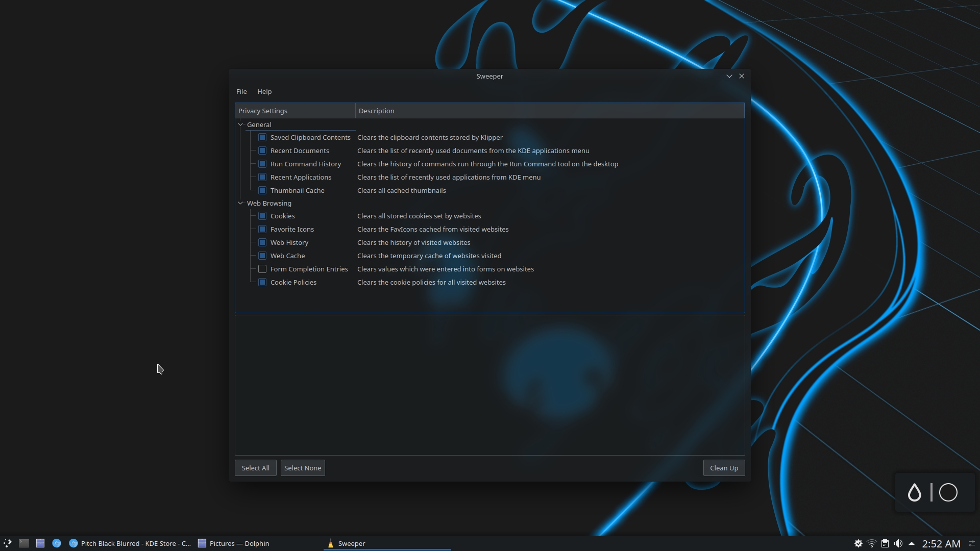Click 'Clears the FavIcons cached' description
The image size is (980, 551).
click(x=433, y=229)
